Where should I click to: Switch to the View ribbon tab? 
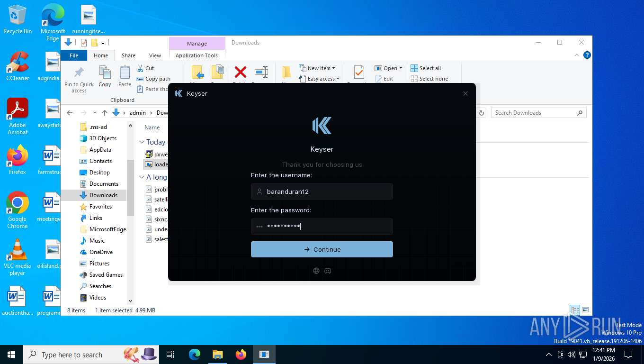(x=155, y=55)
